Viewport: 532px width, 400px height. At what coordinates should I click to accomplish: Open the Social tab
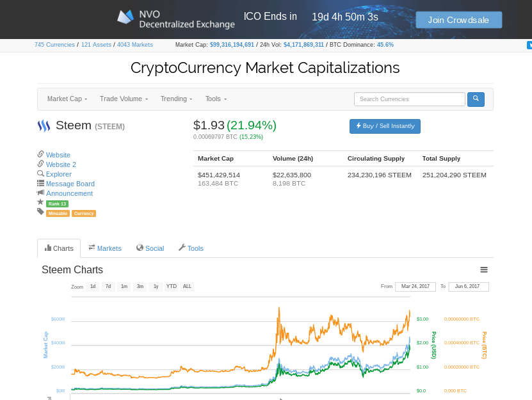(x=150, y=248)
